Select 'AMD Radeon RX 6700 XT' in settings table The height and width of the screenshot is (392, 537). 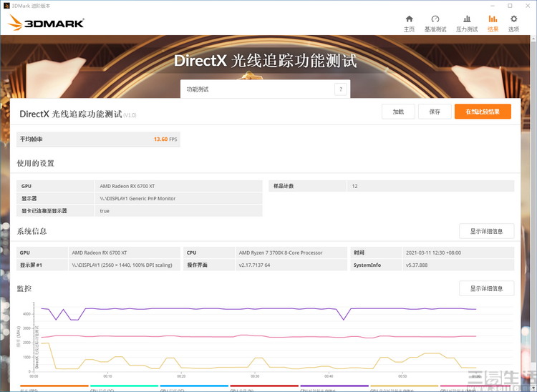point(127,186)
